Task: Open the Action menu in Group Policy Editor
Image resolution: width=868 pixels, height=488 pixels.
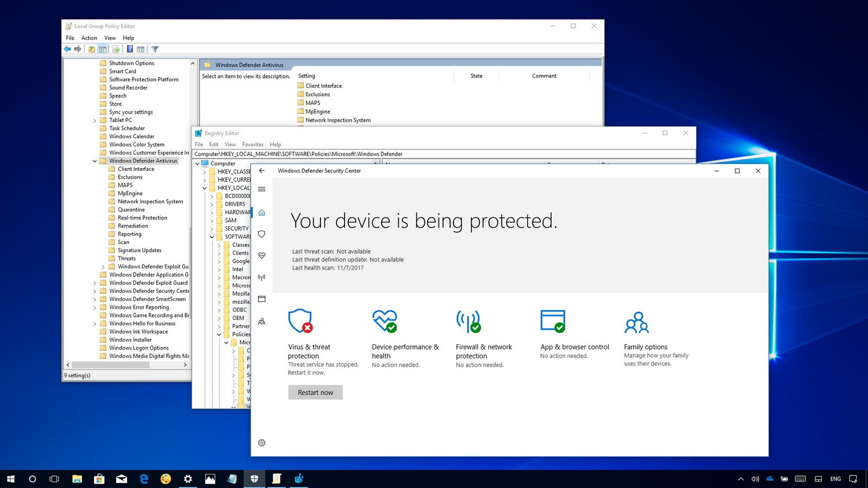Action: [88, 37]
